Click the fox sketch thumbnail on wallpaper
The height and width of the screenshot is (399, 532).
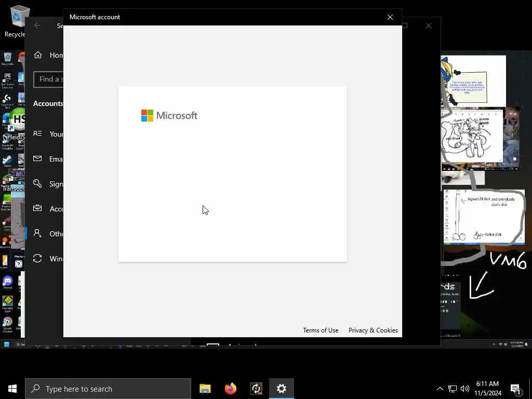point(472,135)
